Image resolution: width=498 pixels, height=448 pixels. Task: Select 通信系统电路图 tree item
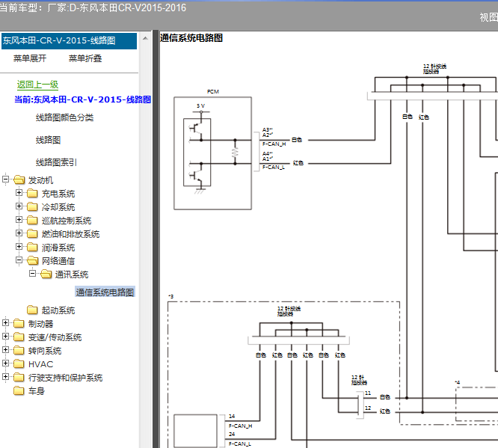[105, 292]
